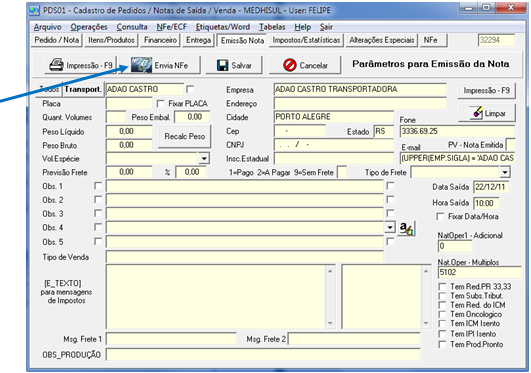Open the Help menu
Viewport: 531px width, 373px height.
tap(302, 27)
